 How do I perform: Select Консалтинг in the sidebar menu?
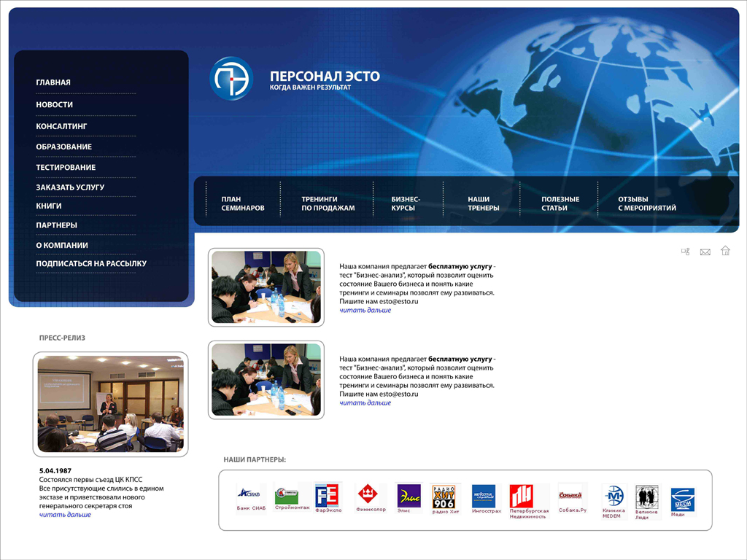click(61, 126)
